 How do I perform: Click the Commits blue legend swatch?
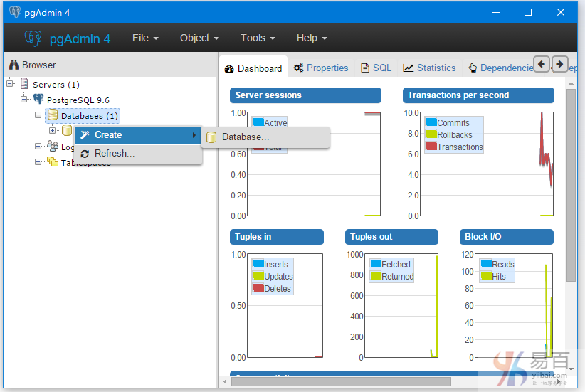pyautogui.click(x=431, y=123)
